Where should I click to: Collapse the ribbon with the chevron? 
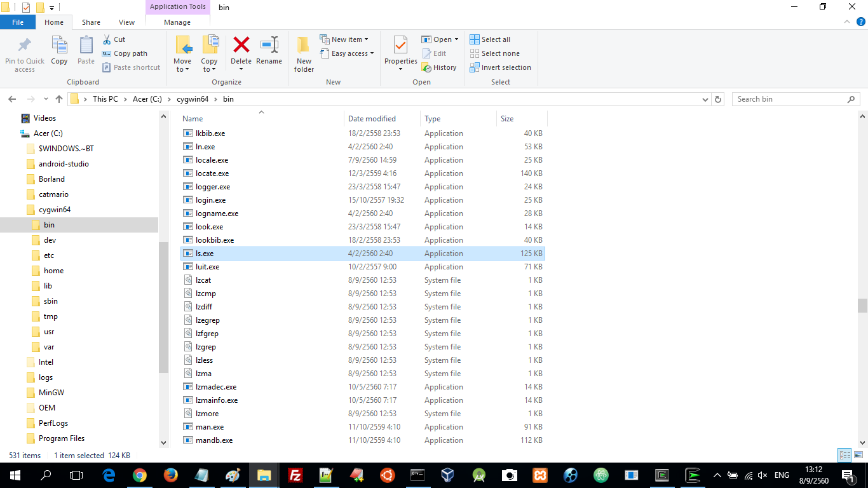point(847,22)
